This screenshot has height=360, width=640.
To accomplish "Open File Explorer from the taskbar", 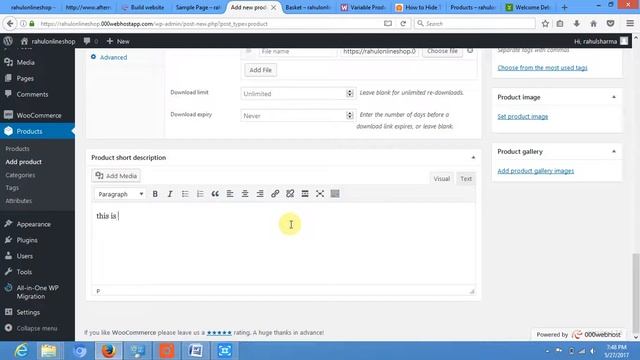I will click(x=49, y=351).
